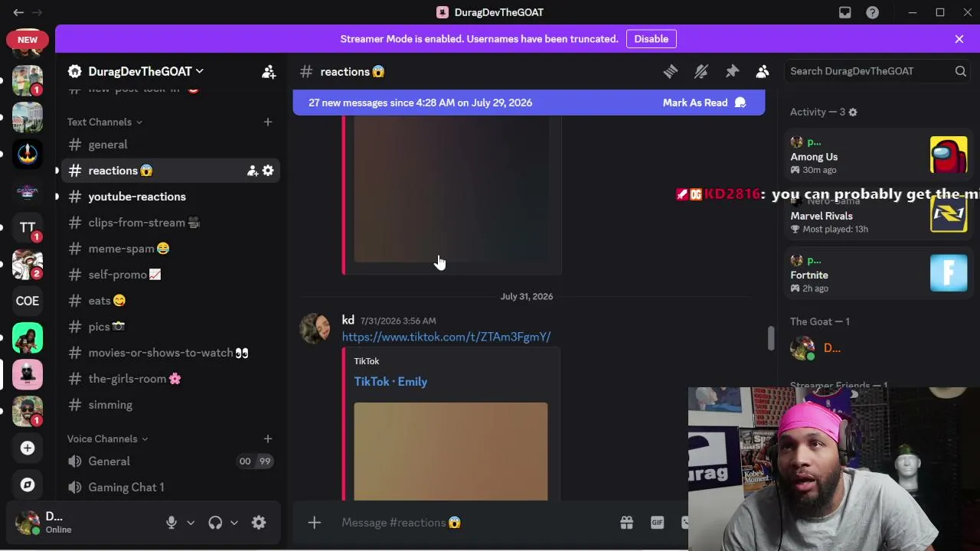Open headphone output options chevron

[x=234, y=523]
